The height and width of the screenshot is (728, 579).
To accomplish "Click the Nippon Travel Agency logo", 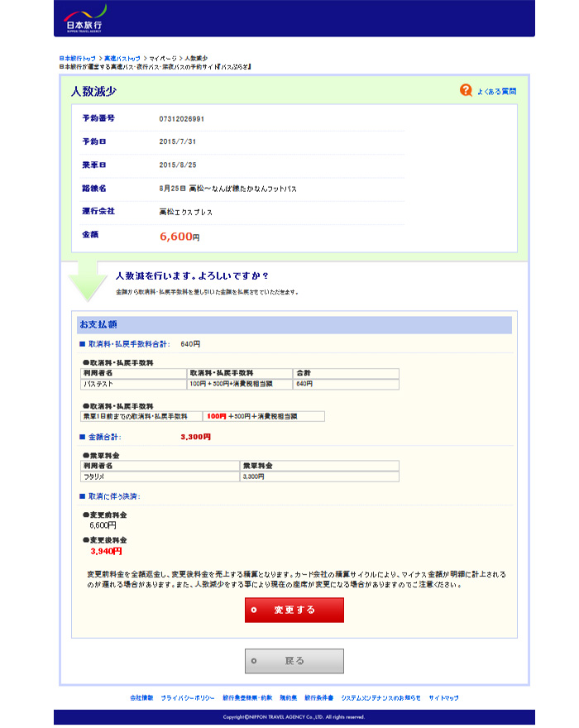I will (x=85, y=17).
